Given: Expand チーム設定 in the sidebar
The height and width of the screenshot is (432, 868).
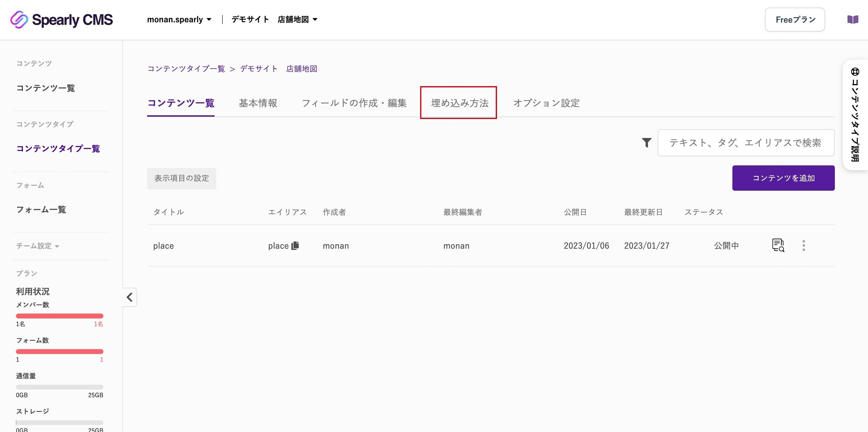Looking at the screenshot, I should coord(37,246).
